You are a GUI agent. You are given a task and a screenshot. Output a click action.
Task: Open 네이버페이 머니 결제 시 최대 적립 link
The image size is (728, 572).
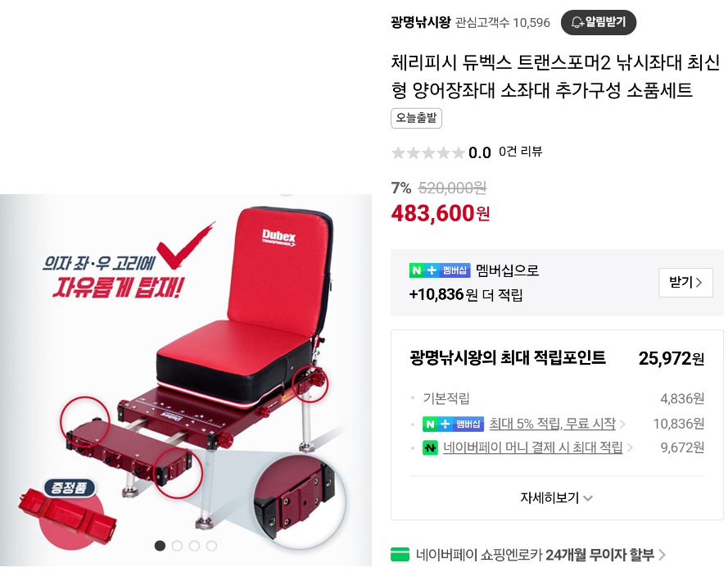tap(532, 447)
